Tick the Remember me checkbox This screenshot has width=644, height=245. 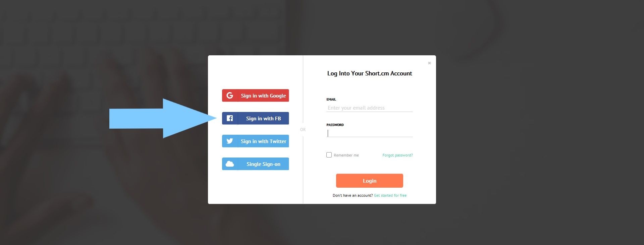tap(329, 155)
